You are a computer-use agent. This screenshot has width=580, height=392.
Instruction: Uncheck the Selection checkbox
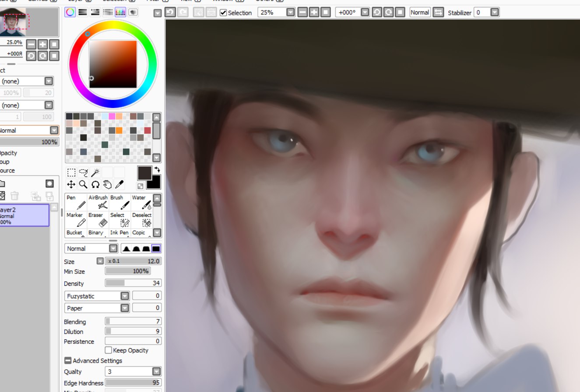click(x=223, y=13)
